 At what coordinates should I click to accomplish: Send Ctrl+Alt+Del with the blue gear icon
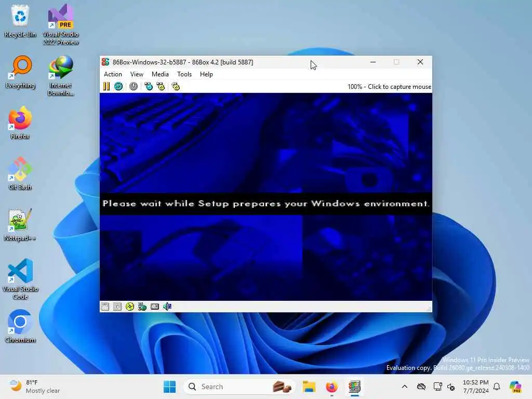click(149, 87)
